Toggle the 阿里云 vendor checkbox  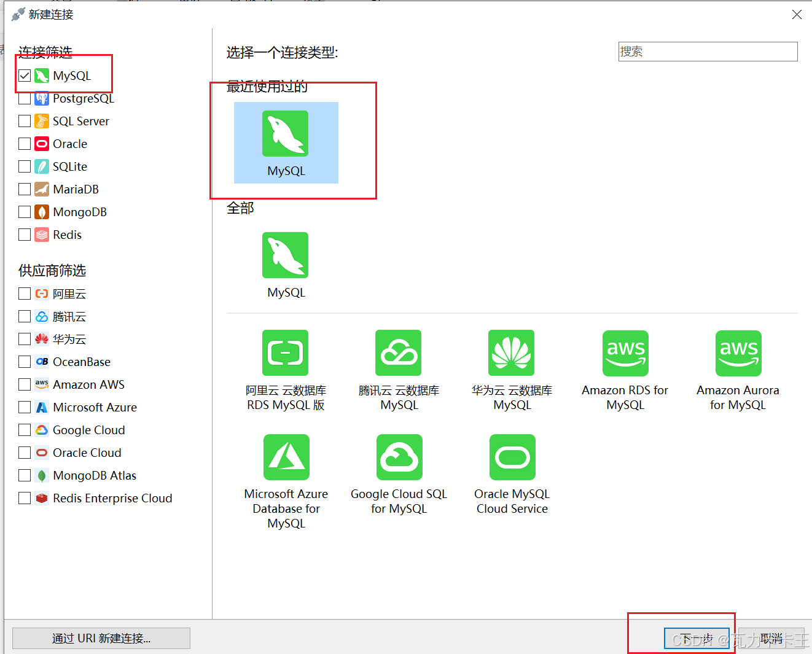point(25,294)
